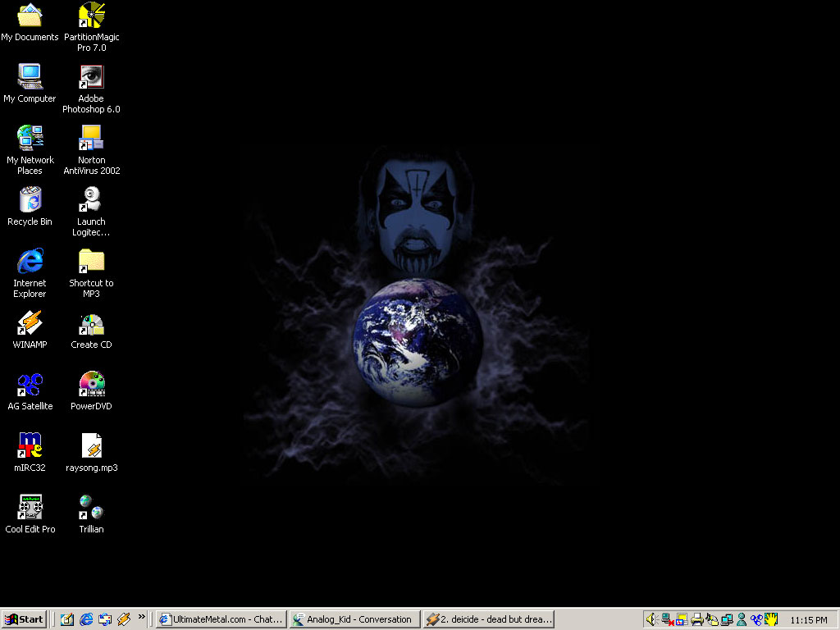The height and width of the screenshot is (630, 840).
Task: Open the printer tray icon
Action: pos(697,619)
